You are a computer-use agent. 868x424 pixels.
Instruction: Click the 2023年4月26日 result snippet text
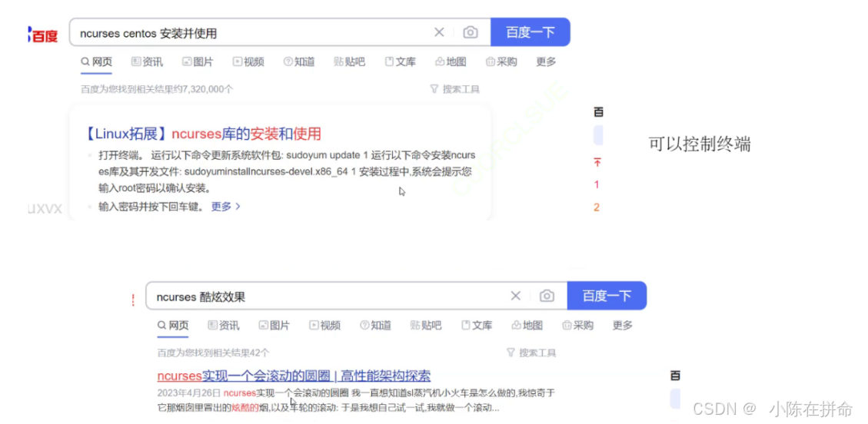tap(356, 401)
